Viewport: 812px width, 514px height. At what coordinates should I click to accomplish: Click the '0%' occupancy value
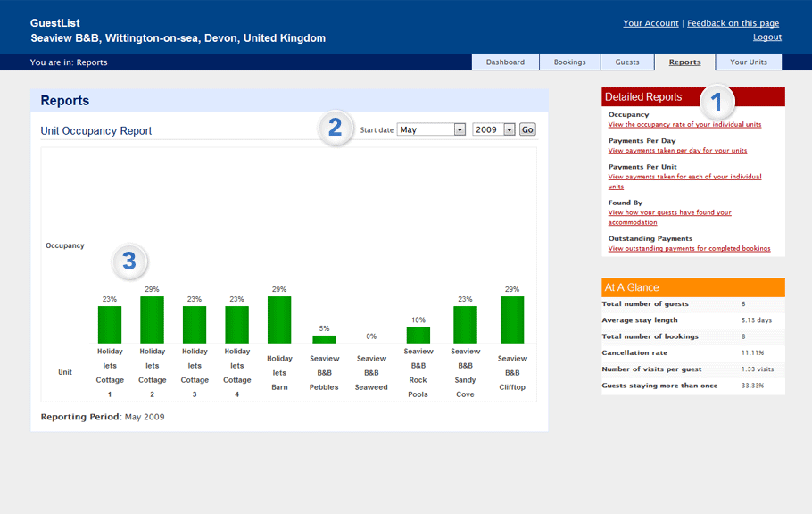tap(371, 336)
